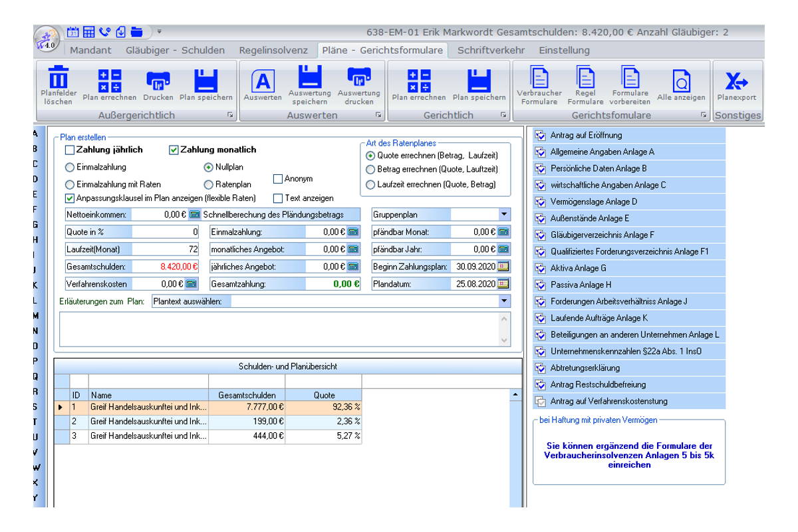The width and height of the screenshot is (798, 532).
Task: Click the download document quick access icon
Action: pyautogui.click(x=120, y=32)
